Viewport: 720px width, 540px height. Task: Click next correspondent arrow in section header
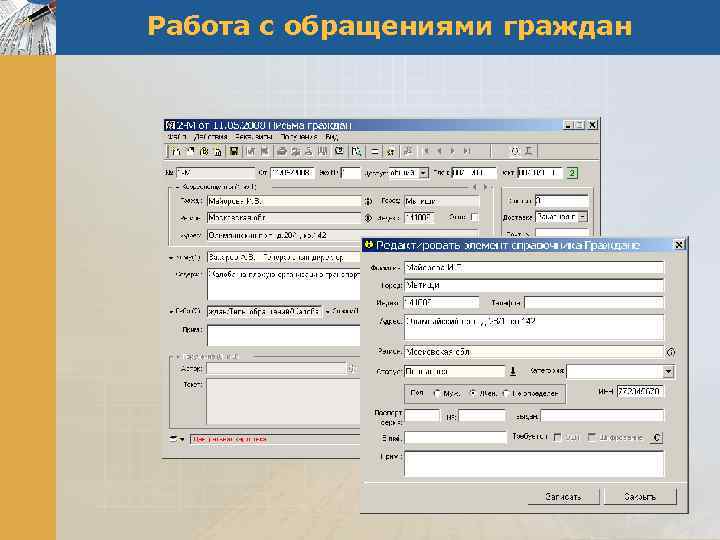[x=485, y=187]
